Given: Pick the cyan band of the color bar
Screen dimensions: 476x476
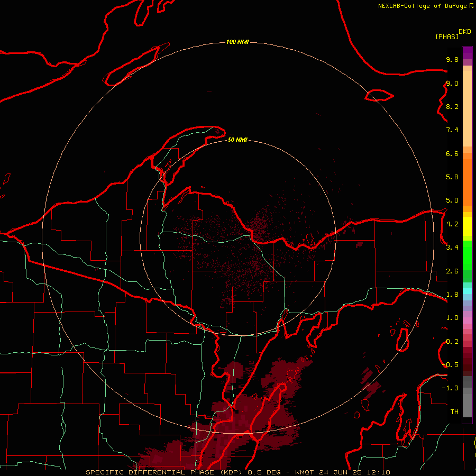Looking at the screenshot, I should coord(467,291).
